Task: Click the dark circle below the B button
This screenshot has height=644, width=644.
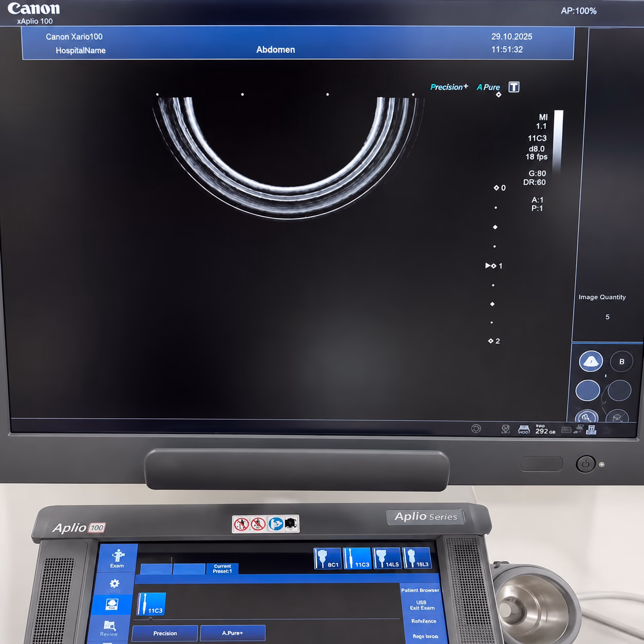Action: (x=619, y=391)
